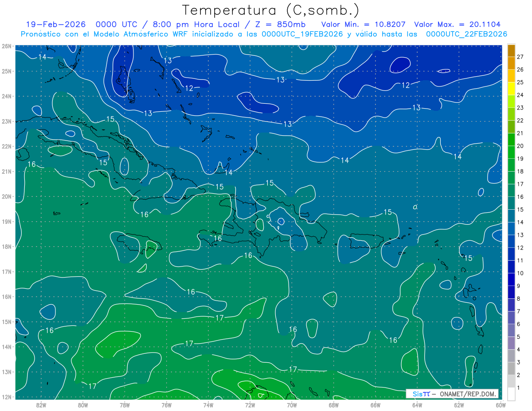Click the '6' label on the color legend
The width and height of the screenshot is (532, 411).
[519, 324]
